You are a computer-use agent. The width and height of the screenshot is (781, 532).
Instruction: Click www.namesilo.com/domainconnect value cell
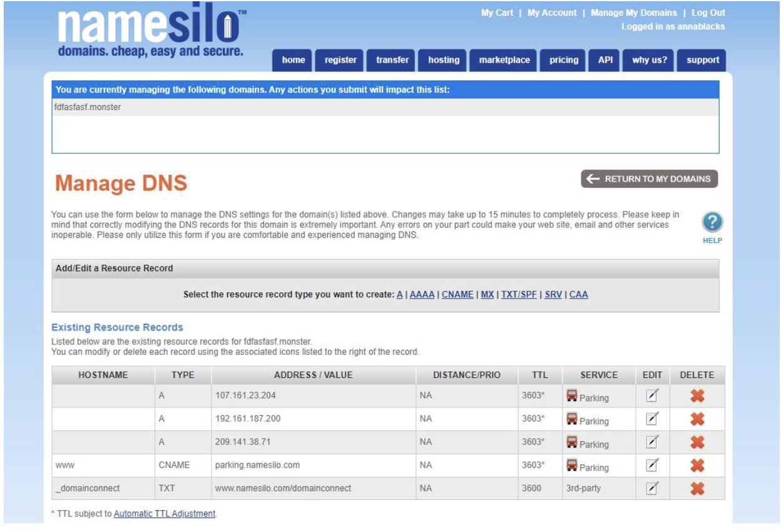click(x=314, y=488)
